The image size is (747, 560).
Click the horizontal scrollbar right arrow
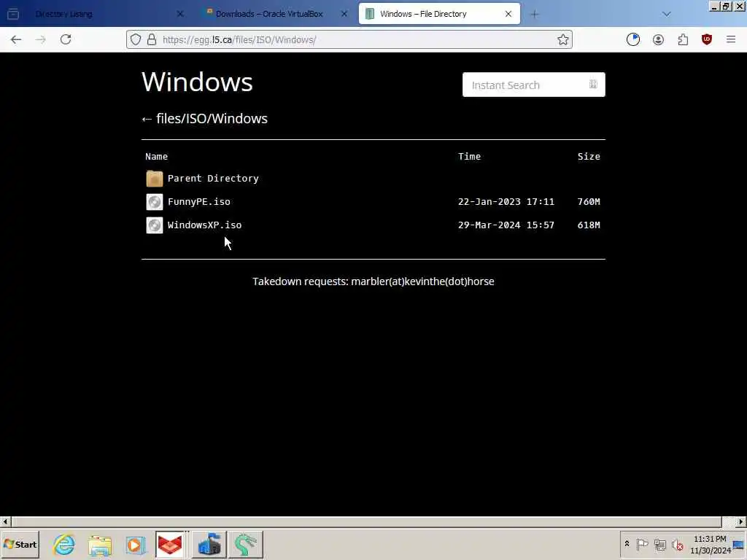point(741,521)
